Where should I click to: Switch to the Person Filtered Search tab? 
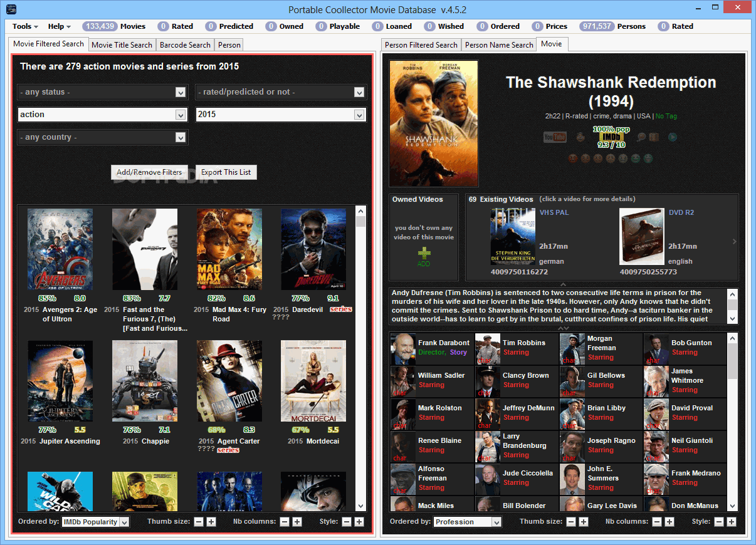421,45
